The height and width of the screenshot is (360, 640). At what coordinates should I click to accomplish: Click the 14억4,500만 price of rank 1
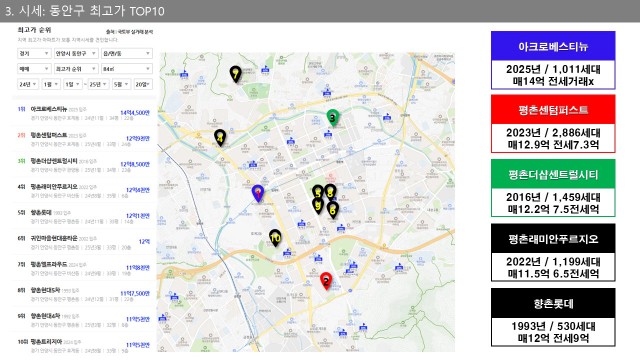(135, 113)
